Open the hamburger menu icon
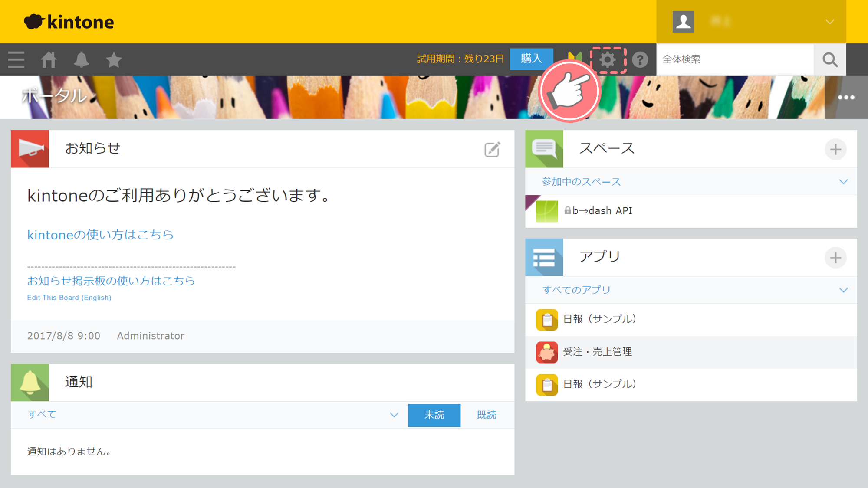 [16, 59]
